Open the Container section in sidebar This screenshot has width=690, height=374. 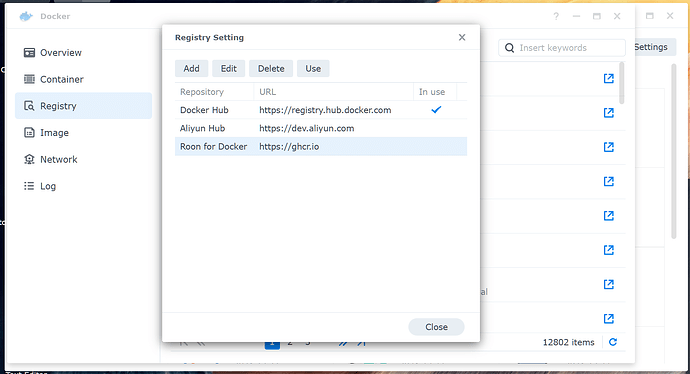click(83, 79)
